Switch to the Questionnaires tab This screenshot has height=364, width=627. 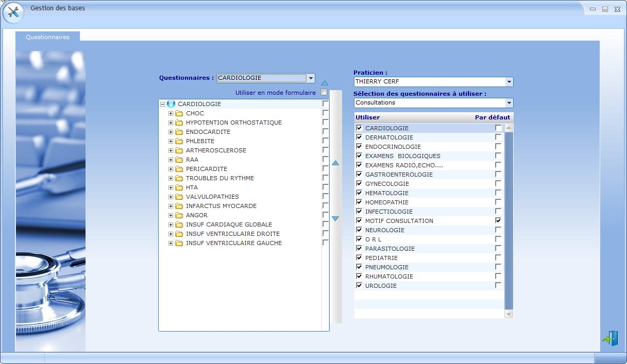pos(47,37)
